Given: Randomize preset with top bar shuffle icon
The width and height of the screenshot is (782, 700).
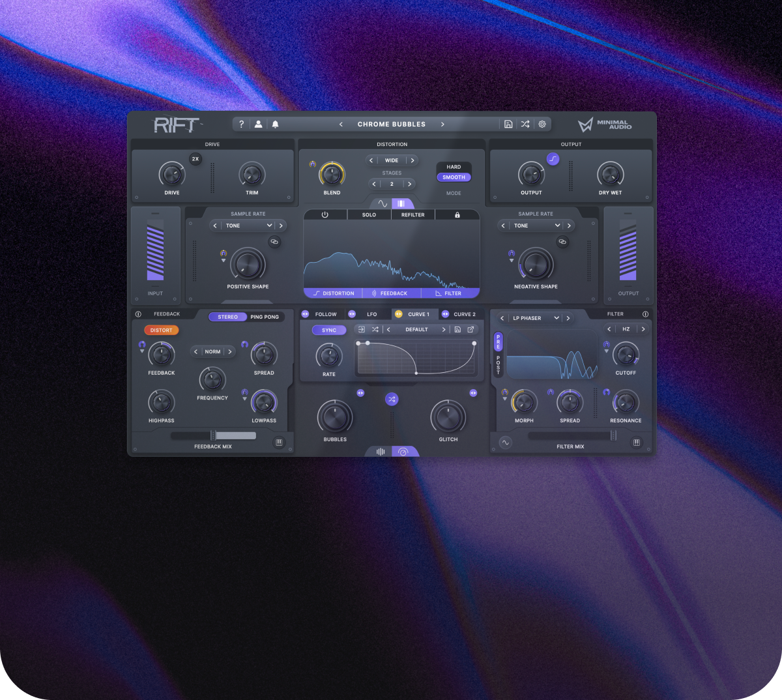Looking at the screenshot, I should click(525, 124).
